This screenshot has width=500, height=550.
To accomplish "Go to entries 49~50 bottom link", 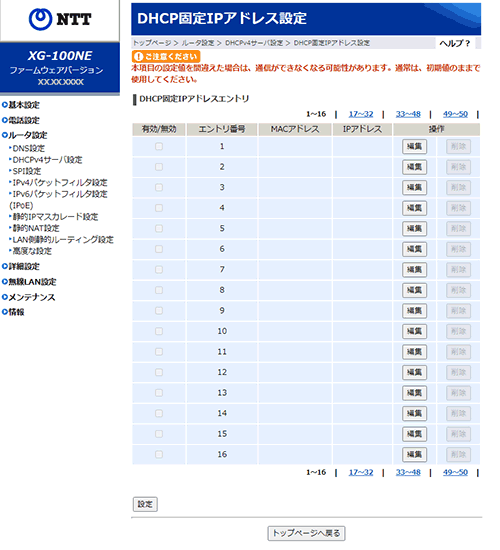I will 455,472.
